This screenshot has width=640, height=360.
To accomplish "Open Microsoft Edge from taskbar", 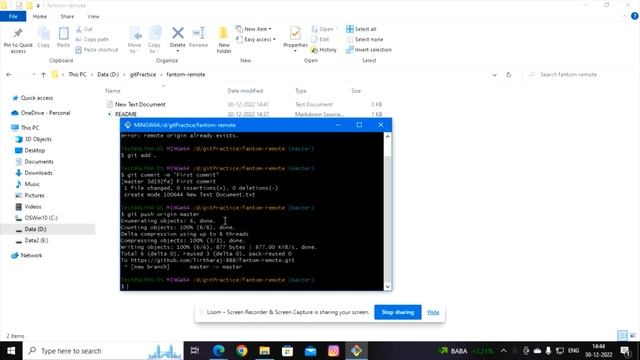I will 218,351.
